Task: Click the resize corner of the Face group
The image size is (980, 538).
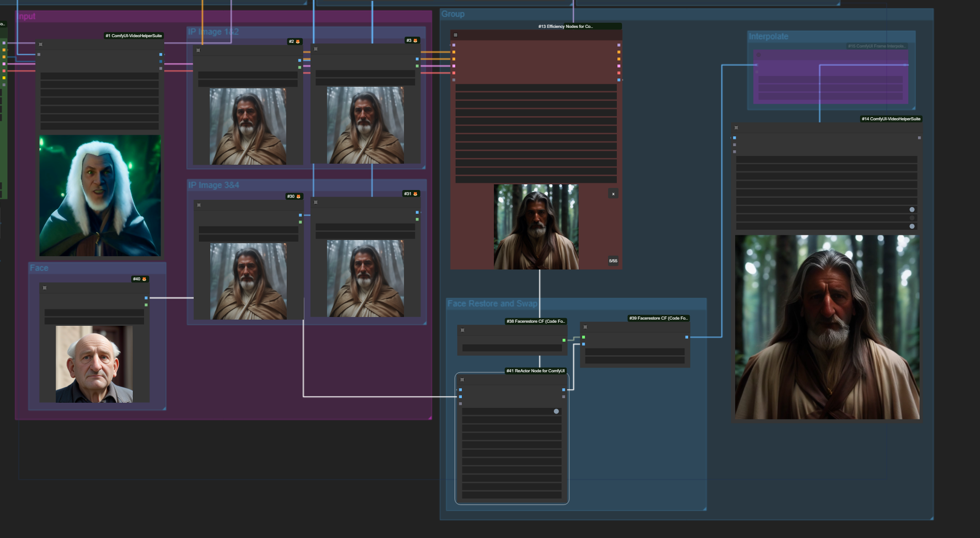Action: tap(164, 408)
